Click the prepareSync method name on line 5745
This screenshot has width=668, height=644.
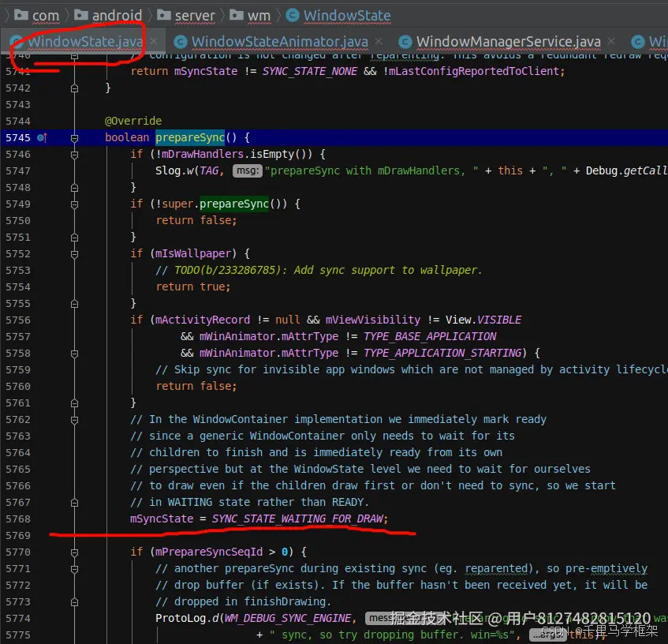pos(190,137)
